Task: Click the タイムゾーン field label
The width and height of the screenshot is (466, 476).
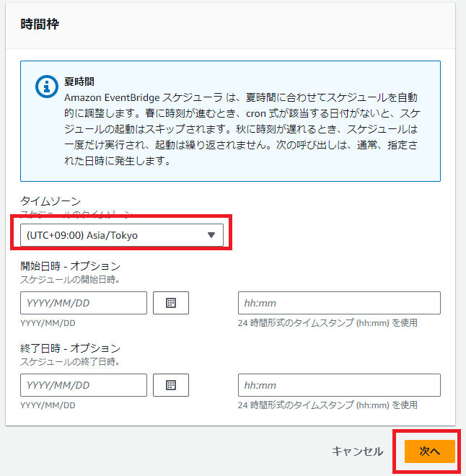Action: (50, 202)
